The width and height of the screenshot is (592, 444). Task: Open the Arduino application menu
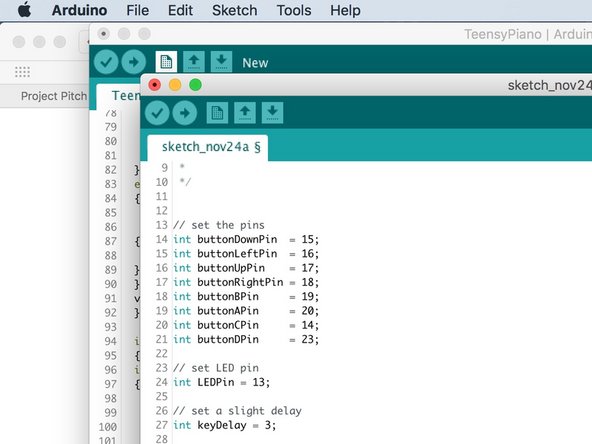[79, 10]
